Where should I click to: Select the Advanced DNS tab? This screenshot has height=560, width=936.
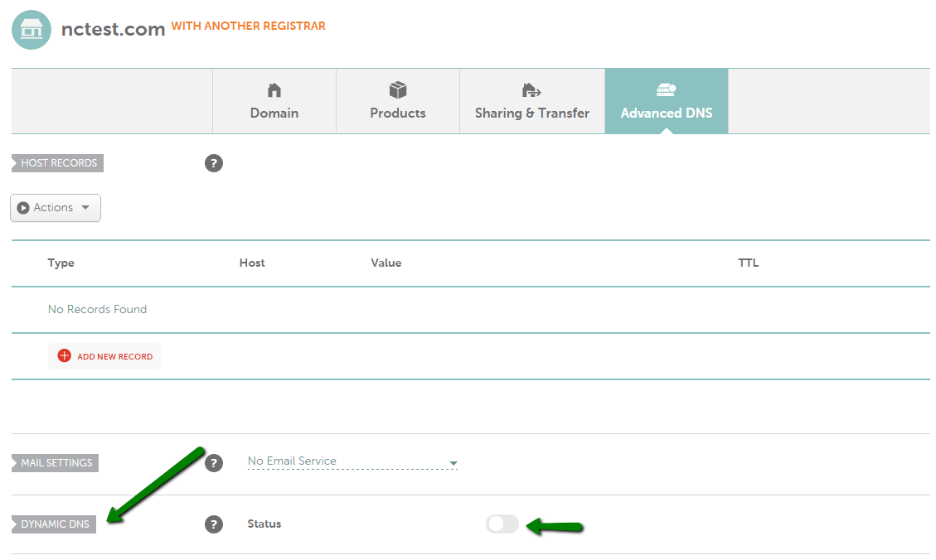[x=667, y=101]
